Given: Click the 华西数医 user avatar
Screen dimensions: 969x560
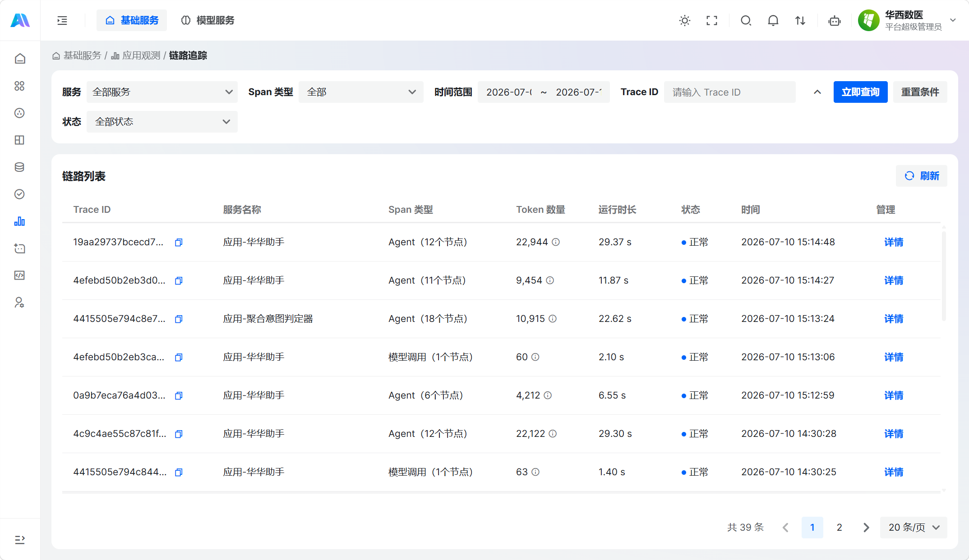Looking at the screenshot, I should point(869,20).
